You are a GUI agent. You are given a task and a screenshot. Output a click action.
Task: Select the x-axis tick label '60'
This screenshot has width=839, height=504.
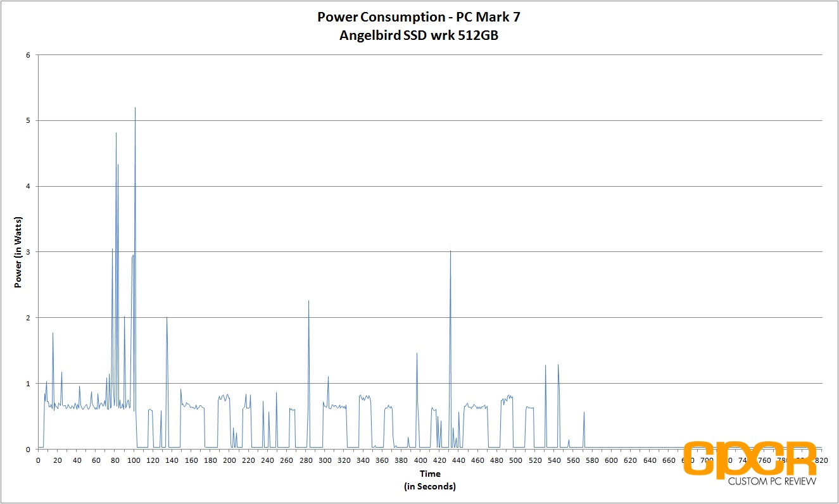pyautogui.click(x=96, y=460)
